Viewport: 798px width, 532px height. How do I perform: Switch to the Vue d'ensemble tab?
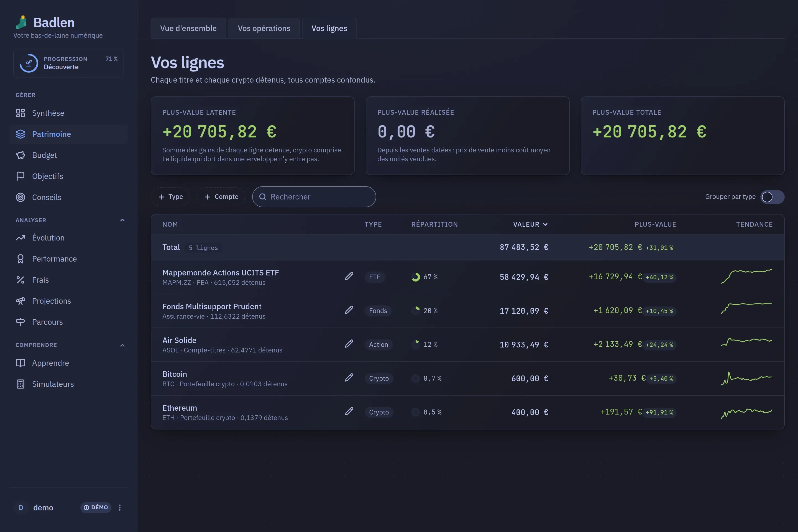pos(188,28)
